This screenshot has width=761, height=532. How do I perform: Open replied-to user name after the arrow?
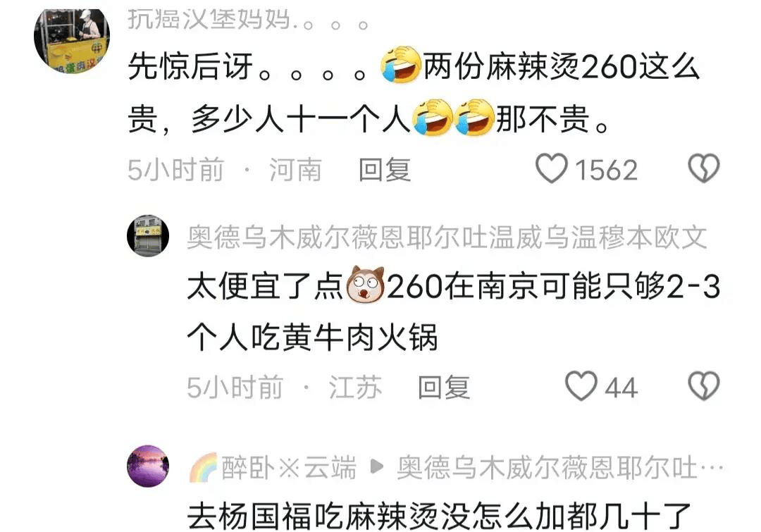tap(560, 467)
